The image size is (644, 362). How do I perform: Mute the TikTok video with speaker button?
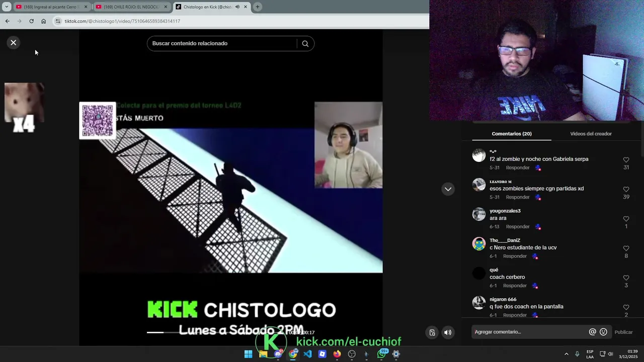pos(448,332)
